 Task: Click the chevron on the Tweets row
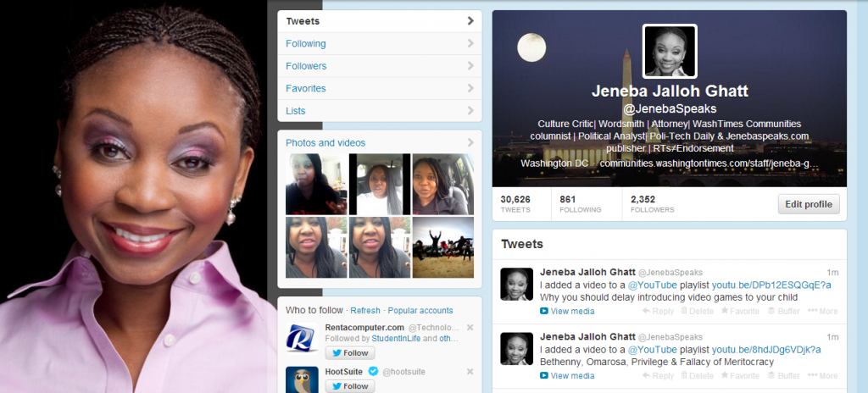(470, 21)
